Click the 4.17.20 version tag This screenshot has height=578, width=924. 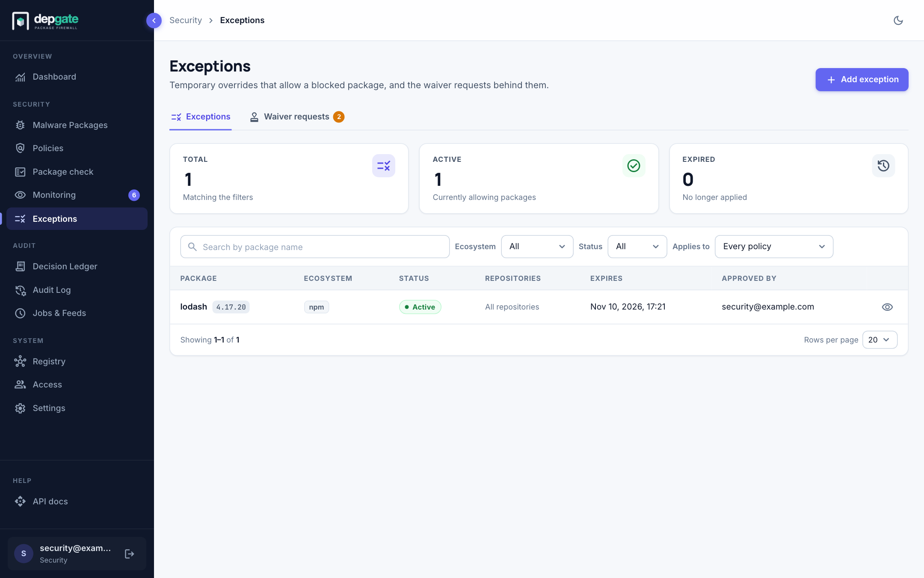231,307
